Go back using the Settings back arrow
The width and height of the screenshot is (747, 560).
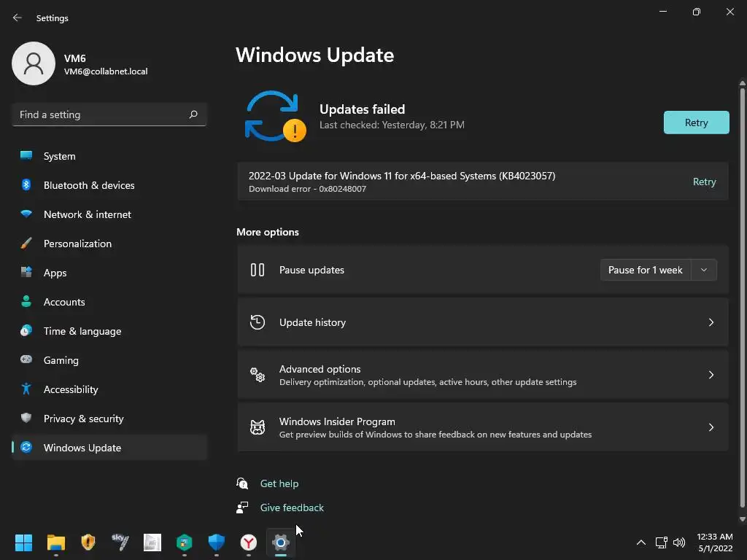18,17
